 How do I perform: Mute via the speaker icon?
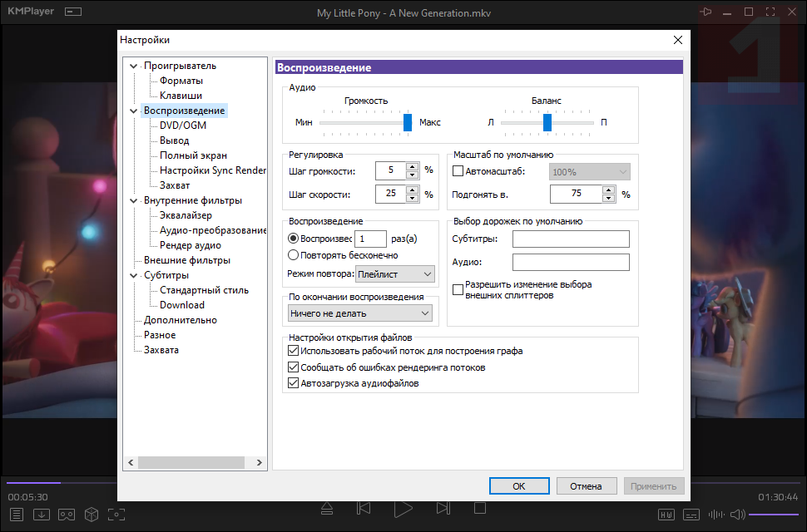[x=737, y=515]
